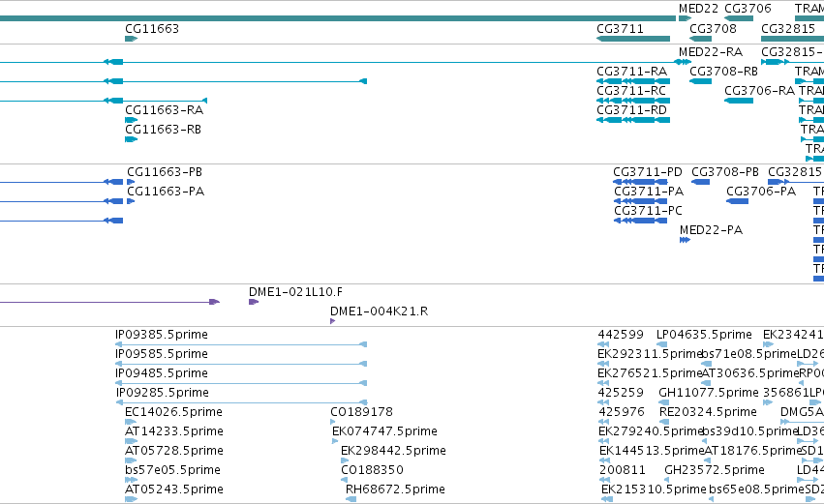Select the EK298442.5prime EST label

pos(393,451)
